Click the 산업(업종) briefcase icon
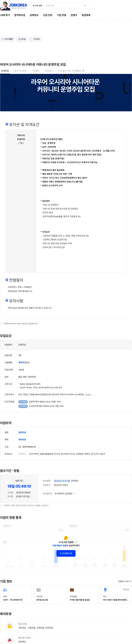The height and width of the screenshot is (644, 132). tap(72, 590)
